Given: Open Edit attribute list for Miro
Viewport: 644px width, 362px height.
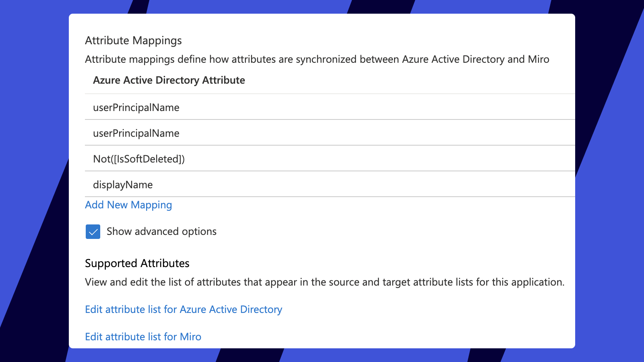Looking at the screenshot, I should (143, 337).
